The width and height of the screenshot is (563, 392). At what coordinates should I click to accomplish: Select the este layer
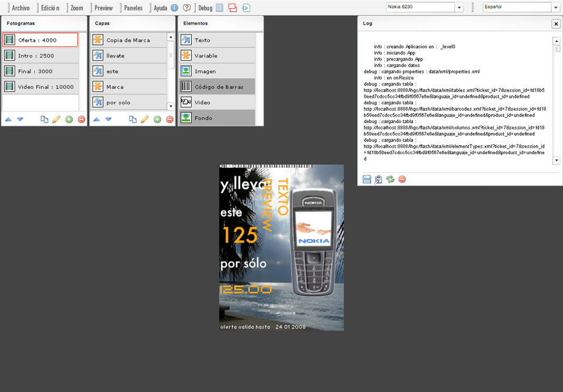(x=129, y=71)
